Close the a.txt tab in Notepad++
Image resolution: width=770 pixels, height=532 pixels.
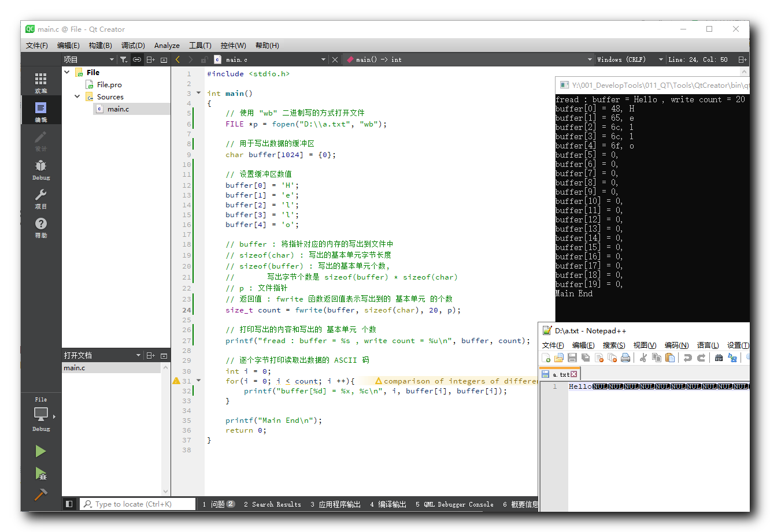coord(573,374)
